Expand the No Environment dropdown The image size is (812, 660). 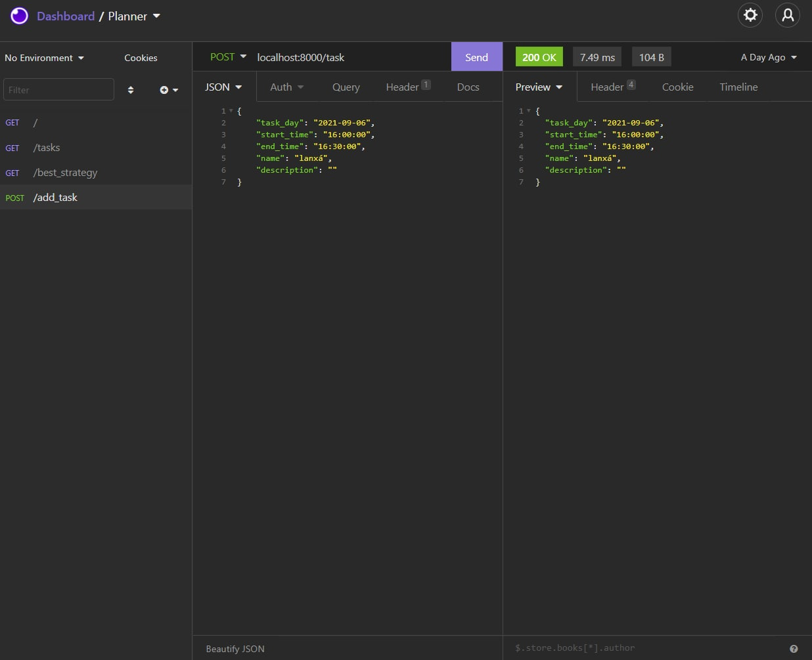click(43, 58)
